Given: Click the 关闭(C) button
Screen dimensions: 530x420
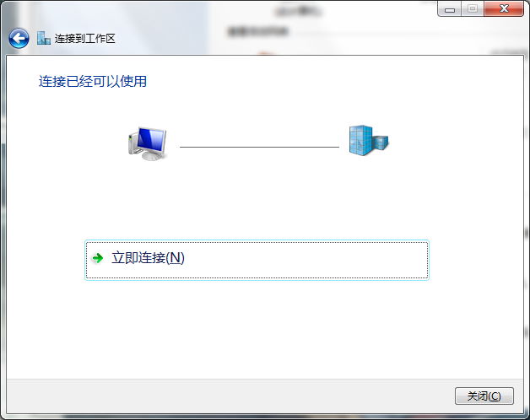Looking at the screenshot, I should point(484,396).
